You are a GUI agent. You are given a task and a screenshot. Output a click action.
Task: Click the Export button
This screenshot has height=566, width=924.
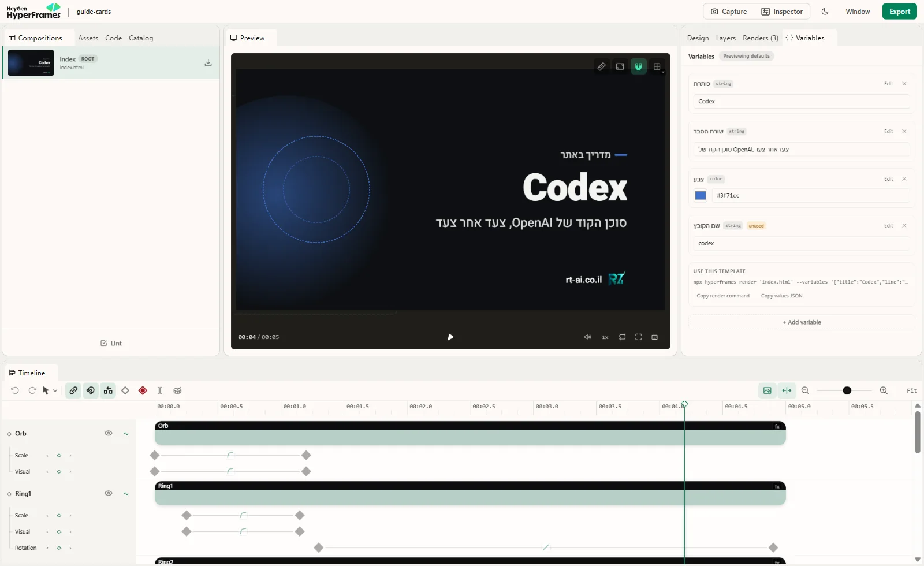click(899, 12)
